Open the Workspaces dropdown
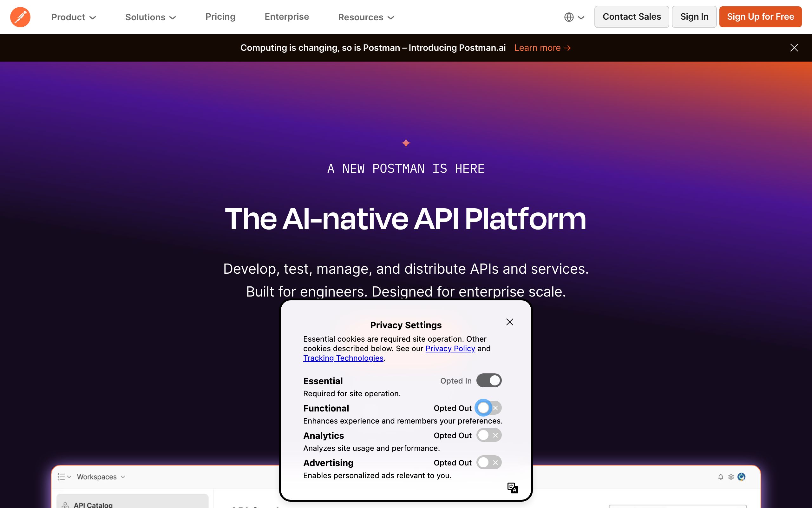The height and width of the screenshot is (508, 812). click(x=101, y=477)
